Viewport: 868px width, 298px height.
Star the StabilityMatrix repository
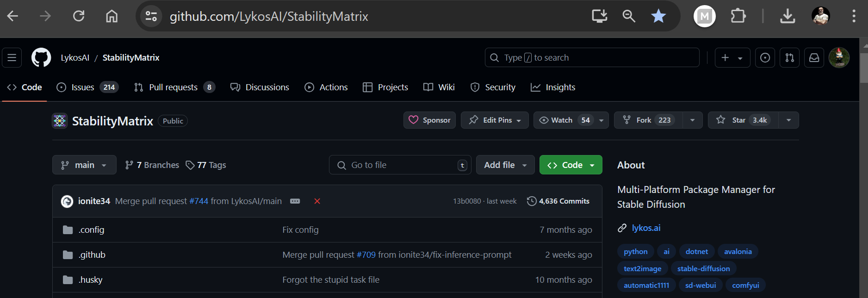coord(743,120)
